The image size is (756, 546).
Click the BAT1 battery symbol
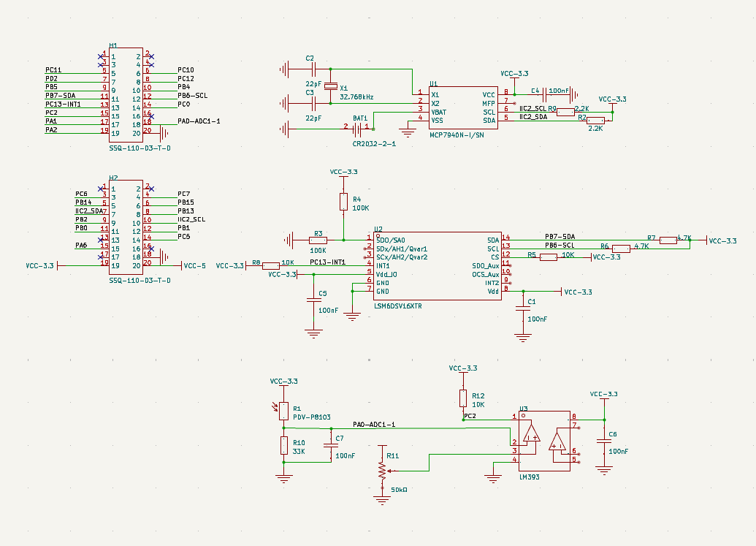coord(358,130)
